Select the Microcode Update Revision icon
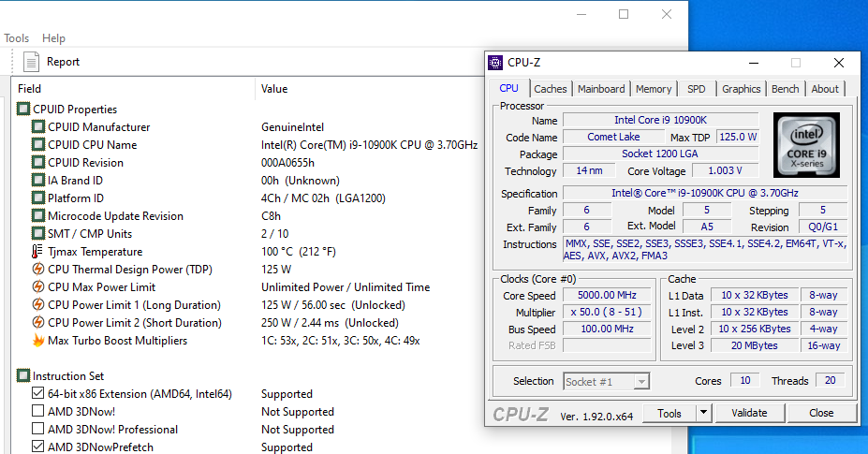Screen dimensions: 868x454 point(38,215)
